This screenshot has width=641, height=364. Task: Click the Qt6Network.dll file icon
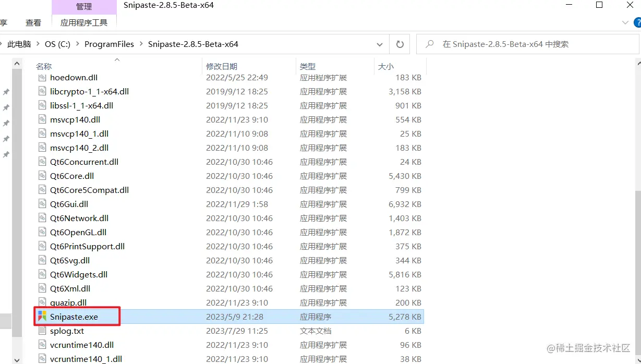pos(42,218)
